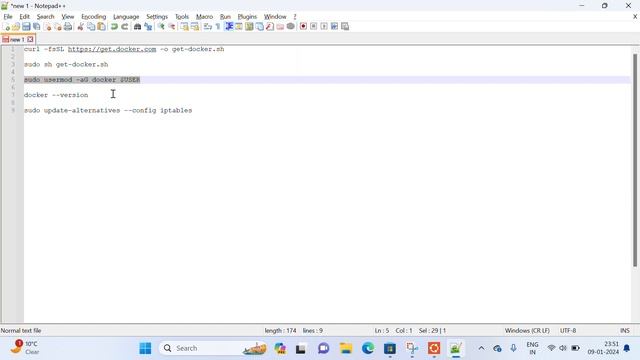Click the 'sudo update-alternatives --config iptables' line
This screenshot has width=640, height=360.
[108, 111]
